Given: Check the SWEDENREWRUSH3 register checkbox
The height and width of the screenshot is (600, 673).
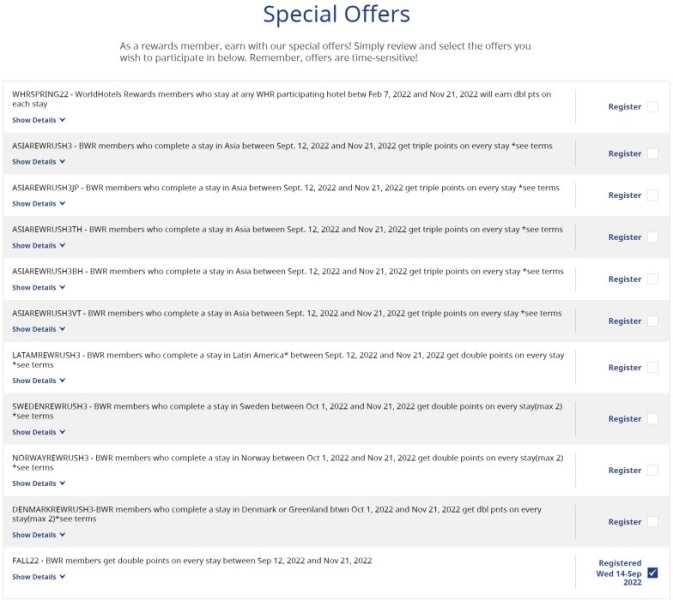Looking at the screenshot, I should click(x=652, y=419).
